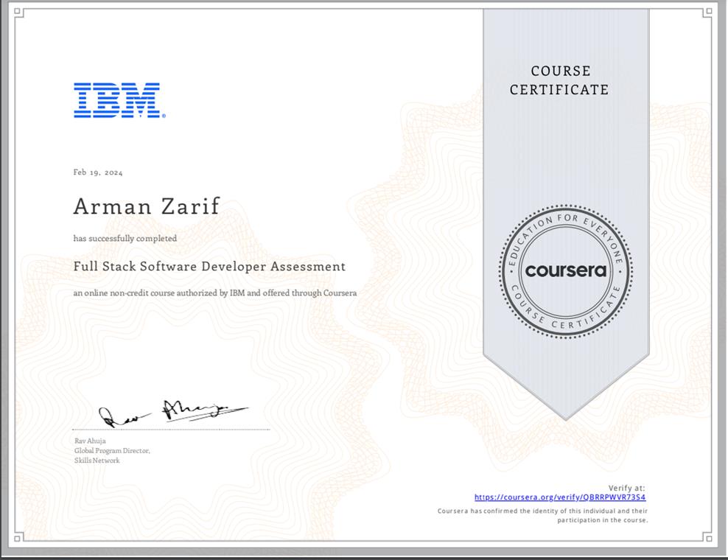Viewport: 728px width, 560px height.
Task: Click the coursera wordmark inside the seal
Action: click(565, 271)
